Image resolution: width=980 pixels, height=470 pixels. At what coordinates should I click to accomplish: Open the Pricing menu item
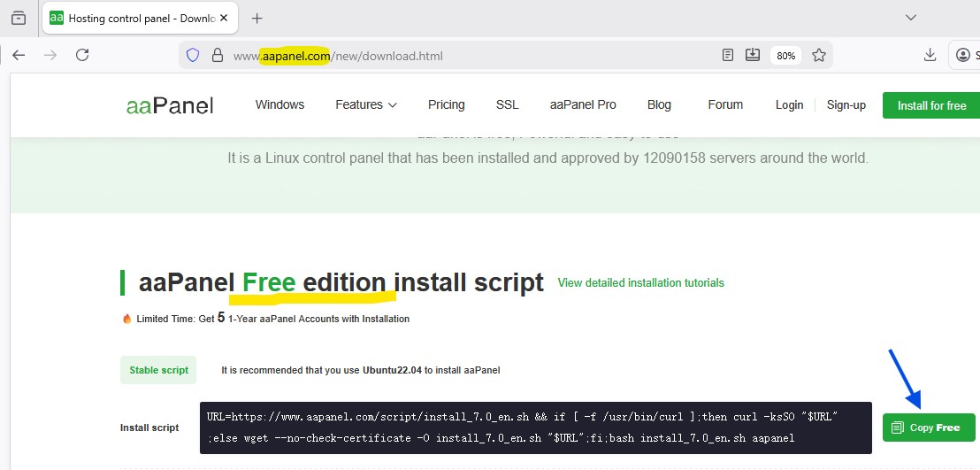pos(446,104)
